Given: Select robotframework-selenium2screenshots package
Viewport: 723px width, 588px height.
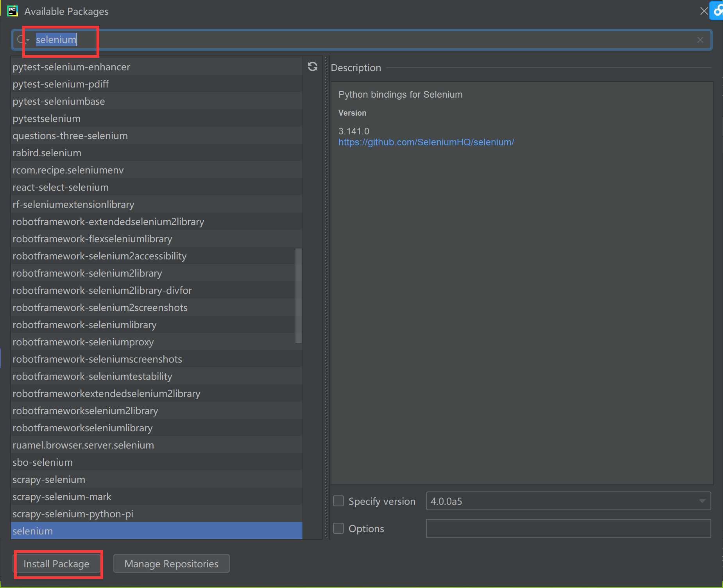Looking at the screenshot, I should [157, 307].
